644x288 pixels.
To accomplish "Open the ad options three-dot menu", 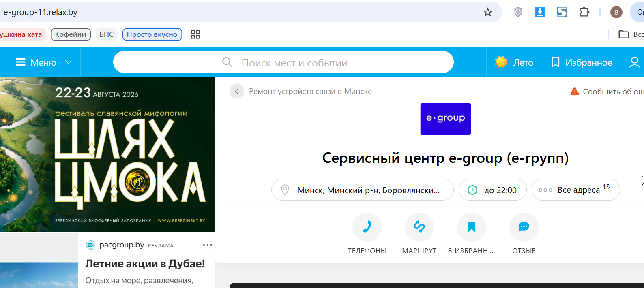I will [x=208, y=245].
